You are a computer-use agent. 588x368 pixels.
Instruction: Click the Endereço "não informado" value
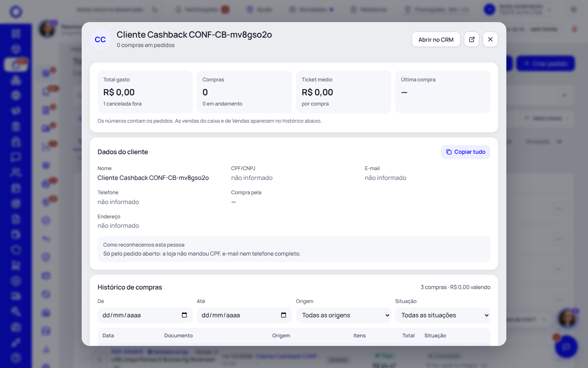[x=118, y=226]
